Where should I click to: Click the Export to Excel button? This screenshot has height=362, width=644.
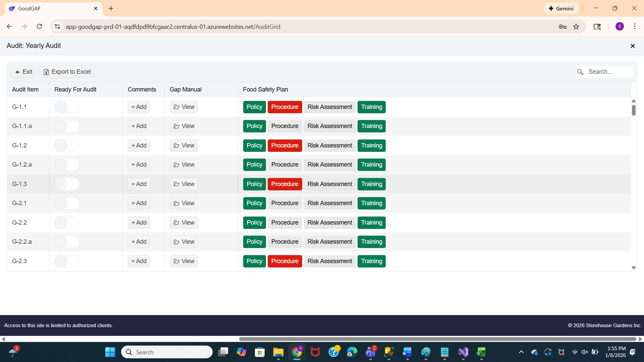[x=67, y=72]
